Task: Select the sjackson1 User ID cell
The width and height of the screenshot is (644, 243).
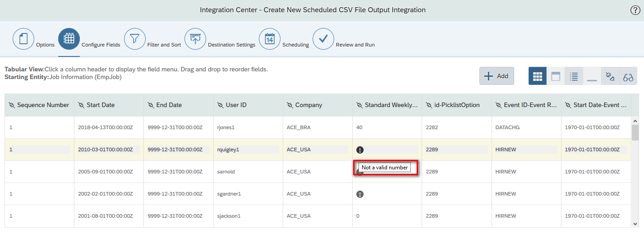Action: coord(248,216)
